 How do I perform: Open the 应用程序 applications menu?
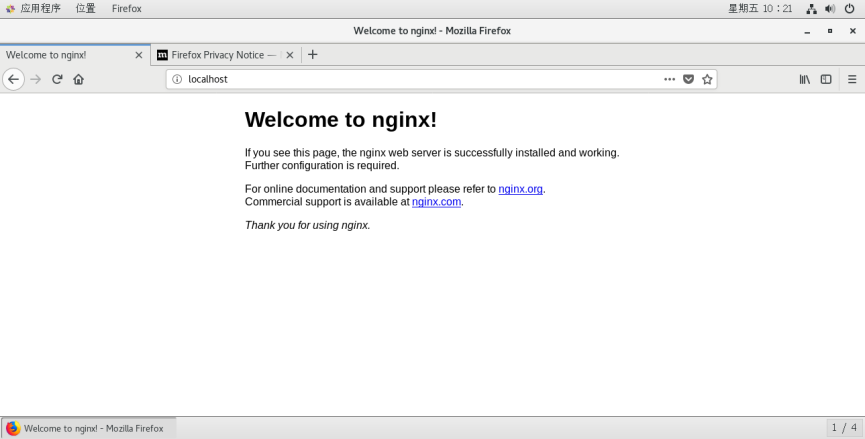[x=34, y=8]
